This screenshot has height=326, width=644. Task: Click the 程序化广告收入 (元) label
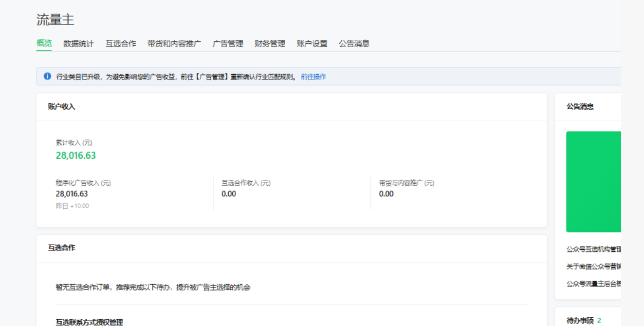pos(83,183)
